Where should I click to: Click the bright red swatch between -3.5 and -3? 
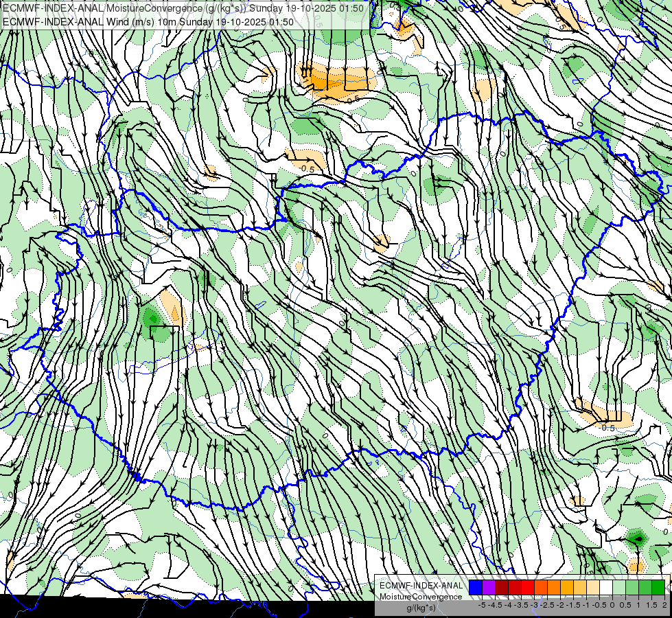528,587
